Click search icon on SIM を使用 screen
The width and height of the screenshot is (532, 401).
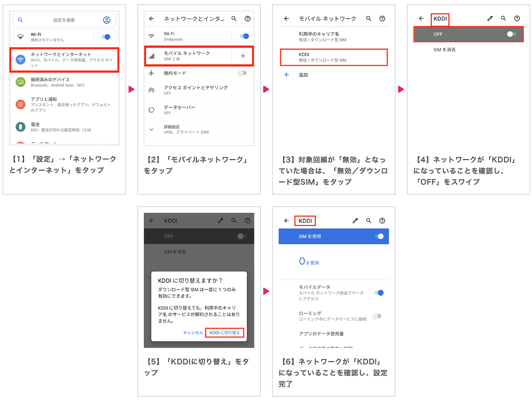click(368, 221)
